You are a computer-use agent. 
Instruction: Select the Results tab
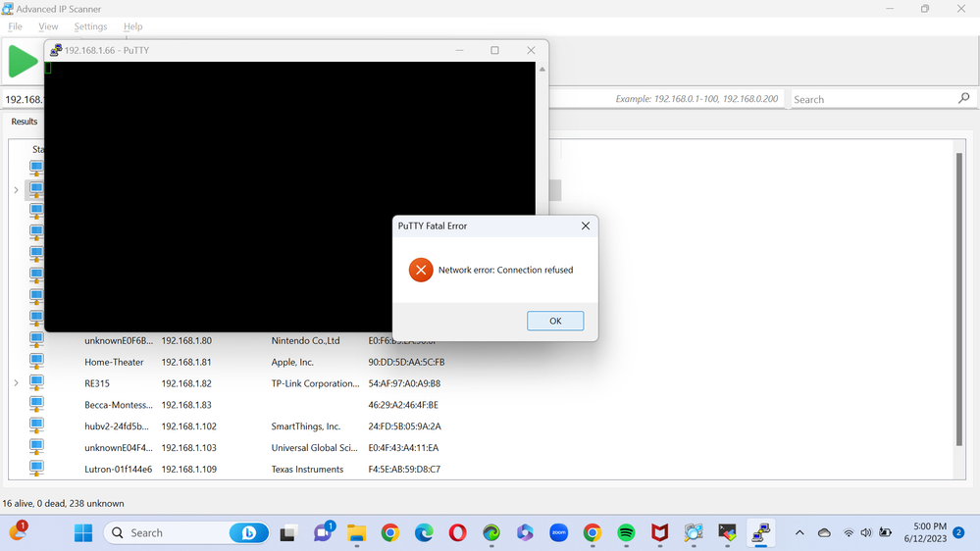[x=25, y=122]
